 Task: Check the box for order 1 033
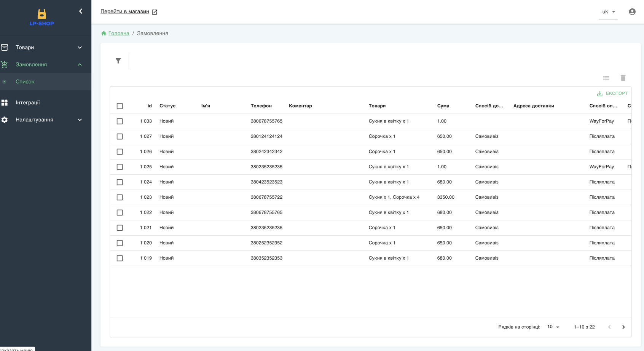point(120,121)
